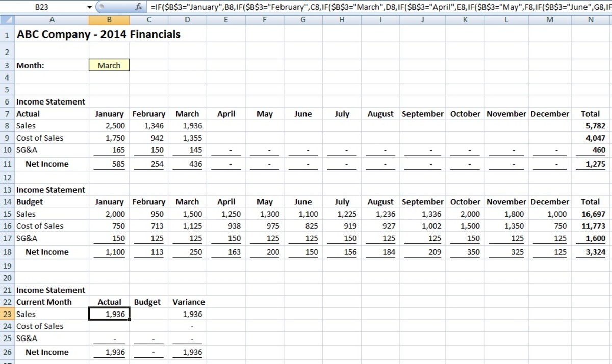Click the Budget header in Current Month section

147,302
